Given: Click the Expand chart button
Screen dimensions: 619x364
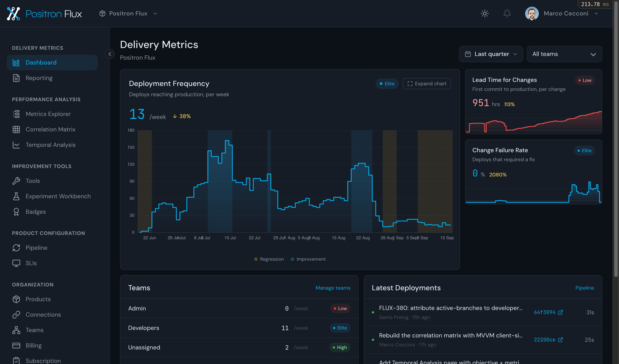Looking at the screenshot, I should pos(427,84).
